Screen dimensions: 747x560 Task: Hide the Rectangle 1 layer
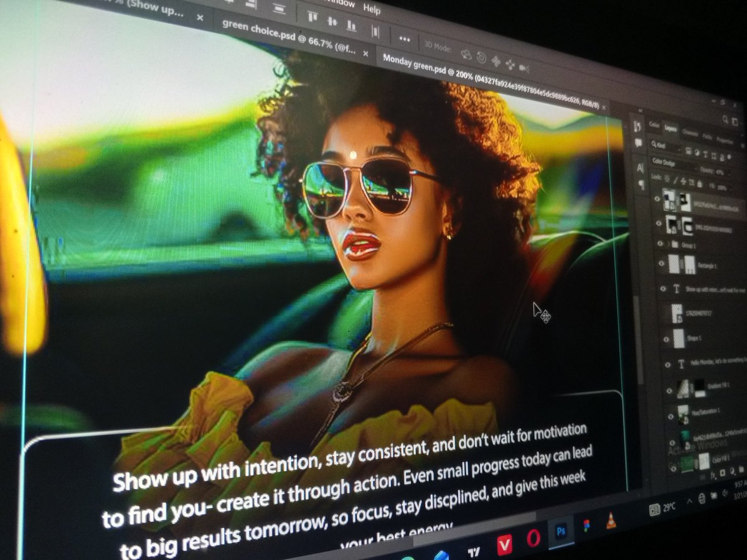tap(661, 263)
